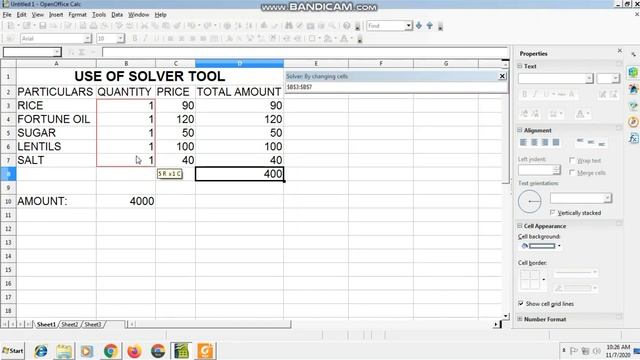Image resolution: width=640 pixels, height=360 pixels.
Task: Open Firefox from the taskbar
Action: (134, 351)
